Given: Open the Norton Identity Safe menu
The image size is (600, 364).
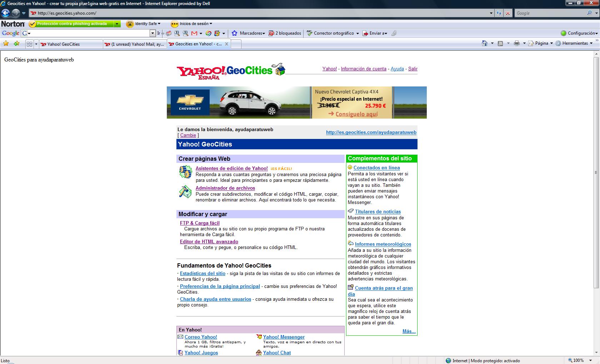Looking at the screenshot, I should 144,24.
